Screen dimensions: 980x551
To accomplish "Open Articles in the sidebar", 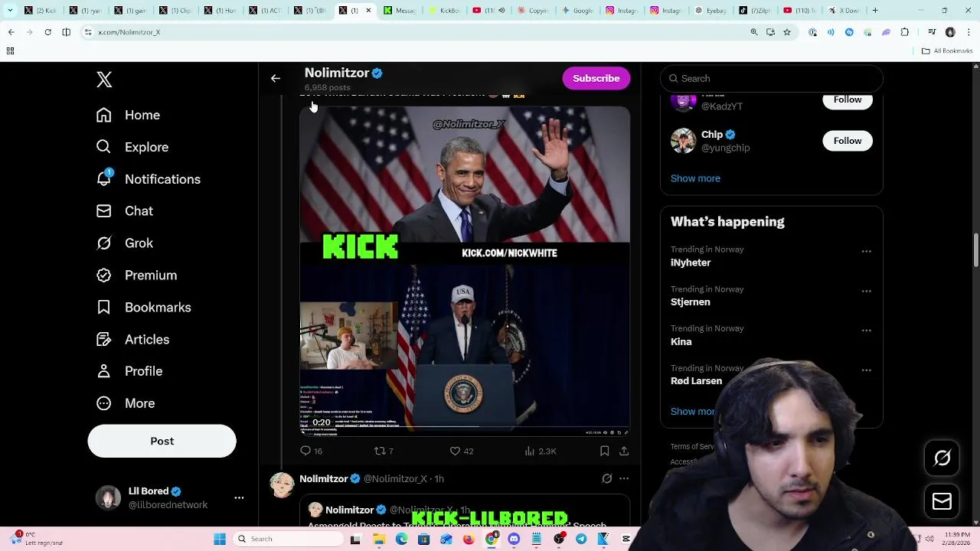I will pos(132,340).
